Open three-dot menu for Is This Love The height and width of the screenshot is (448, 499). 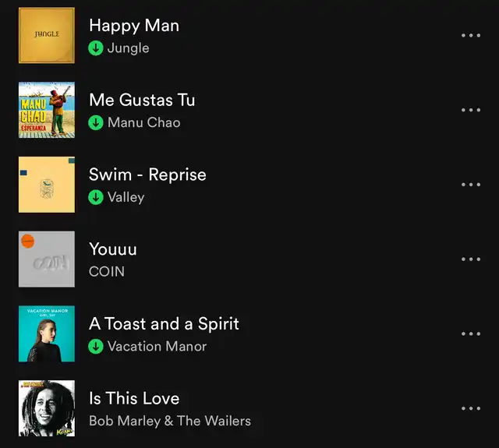click(x=471, y=408)
